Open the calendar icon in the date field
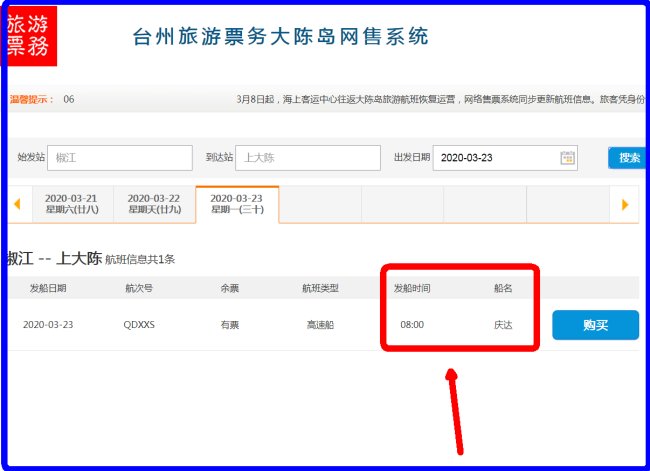This screenshot has width=650, height=471. [567, 158]
